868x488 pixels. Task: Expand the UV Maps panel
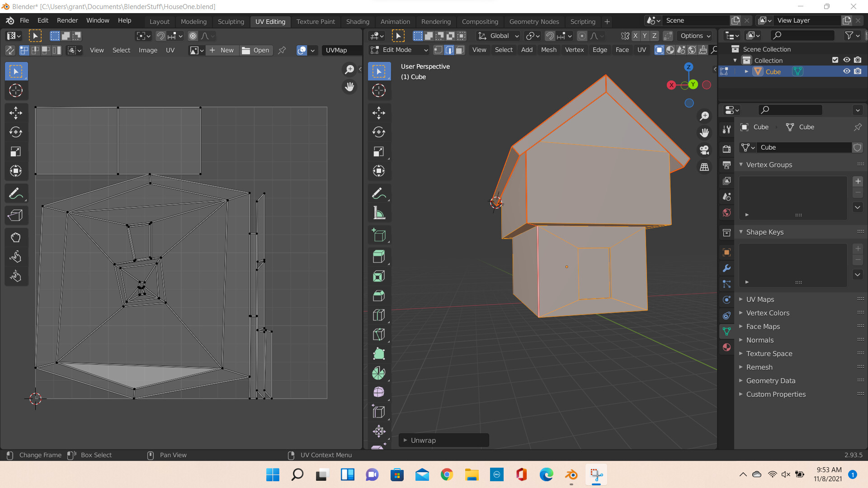tap(759, 299)
